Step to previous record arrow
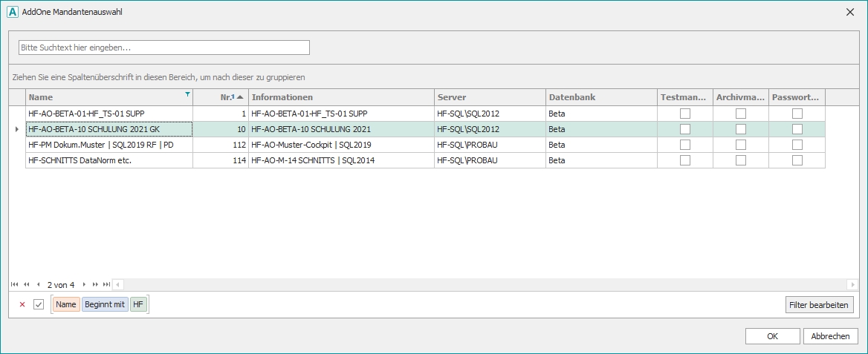The width and height of the screenshot is (868, 354). (38, 284)
